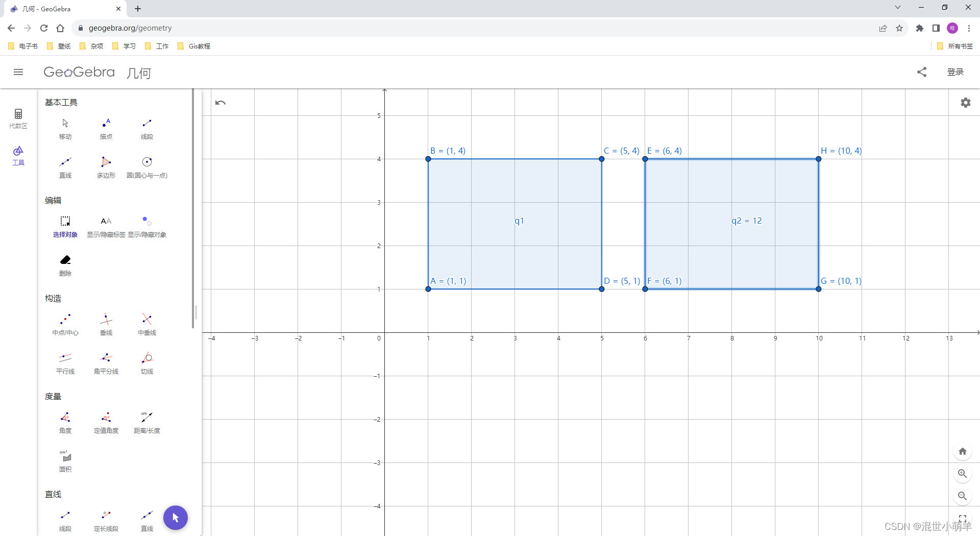This screenshot has width=980, height=536.
Task: Click the browser address bar URL
Action: pos(130,28)
